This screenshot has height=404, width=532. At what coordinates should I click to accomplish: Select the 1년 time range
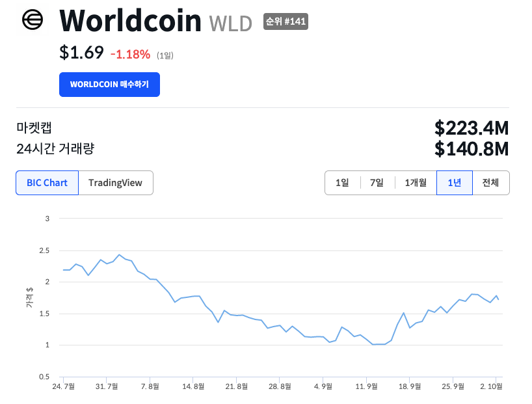tap(454, 183)
